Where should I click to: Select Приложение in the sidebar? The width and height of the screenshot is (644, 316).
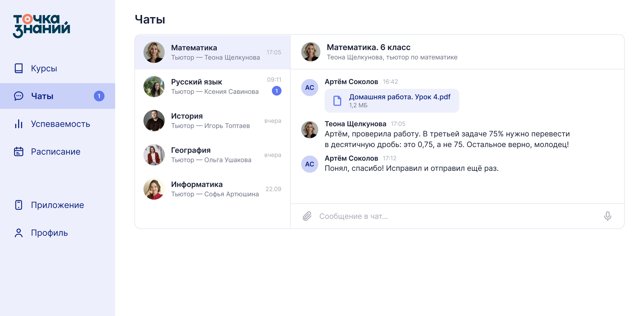pos(58,205)
